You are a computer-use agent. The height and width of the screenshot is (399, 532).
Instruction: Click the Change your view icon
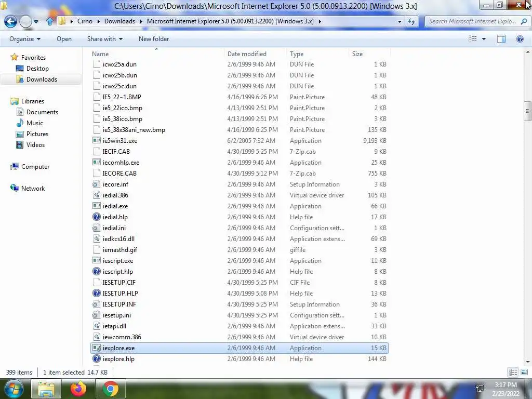[473, 39]
